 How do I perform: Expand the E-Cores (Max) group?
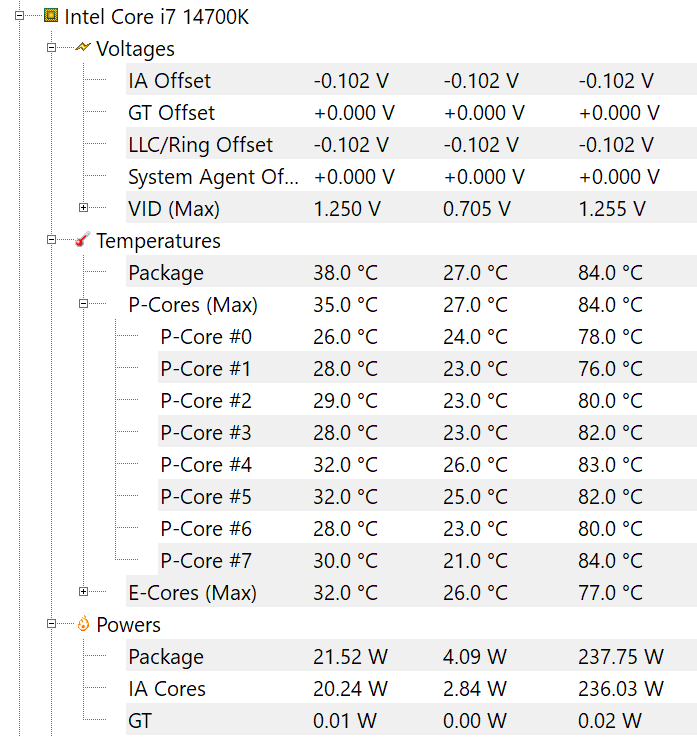point(83,592)
